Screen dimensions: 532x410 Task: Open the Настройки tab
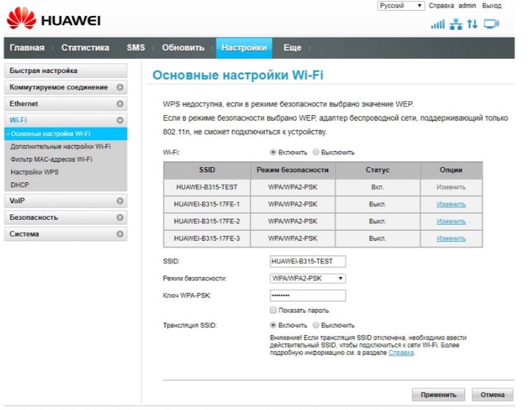click(244, 48)
